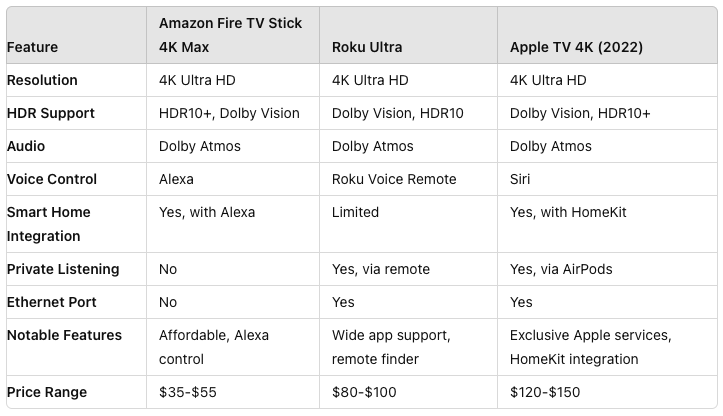
Task: Select the Yes, with HomeKit cell
Action: click(x=568, y=212)
